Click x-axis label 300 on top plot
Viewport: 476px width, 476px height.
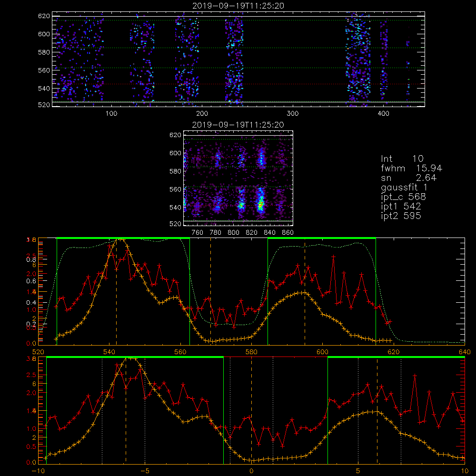(x=293, y=114)
